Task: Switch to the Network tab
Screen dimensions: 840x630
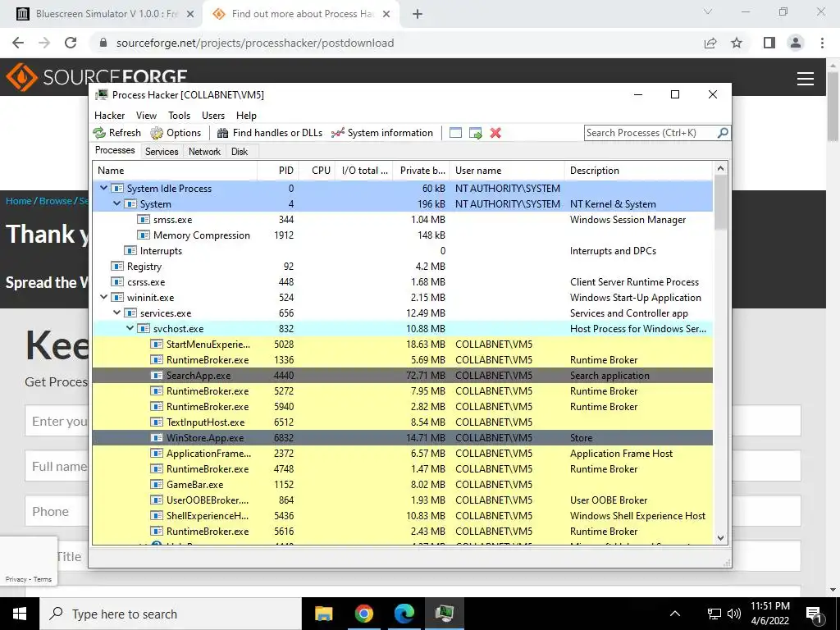Action: (204, 152)
